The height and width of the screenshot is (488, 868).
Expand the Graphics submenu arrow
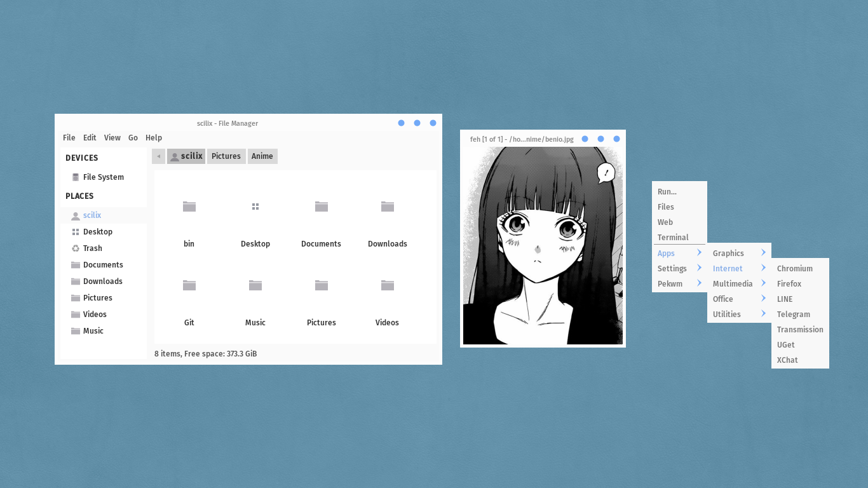tap(763, 253)
